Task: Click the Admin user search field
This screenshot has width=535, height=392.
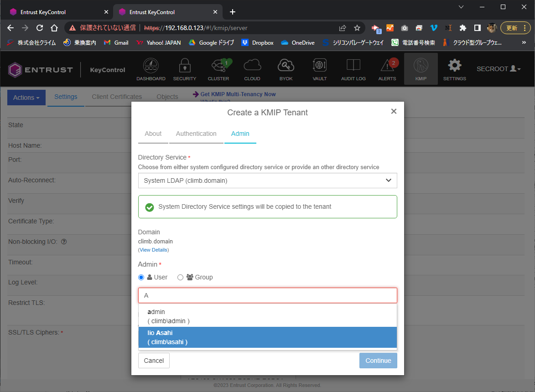Action: (x=267, y=295)
